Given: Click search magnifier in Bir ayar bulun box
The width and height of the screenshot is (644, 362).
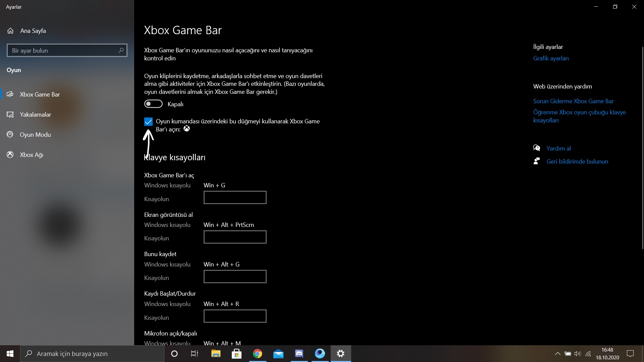Looking at the screenshot, I should 121,50.
